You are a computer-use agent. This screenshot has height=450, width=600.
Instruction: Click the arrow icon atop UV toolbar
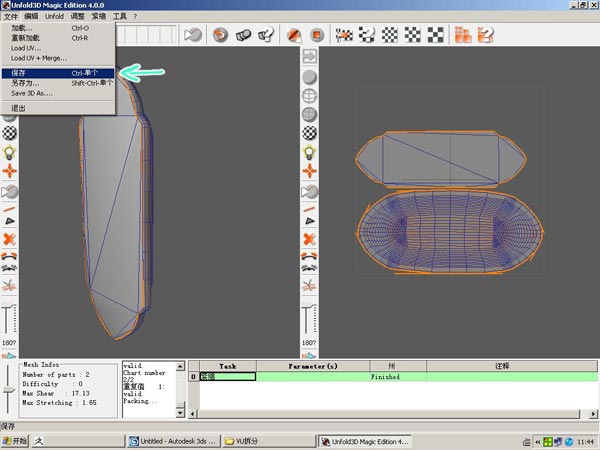(309, 56)
